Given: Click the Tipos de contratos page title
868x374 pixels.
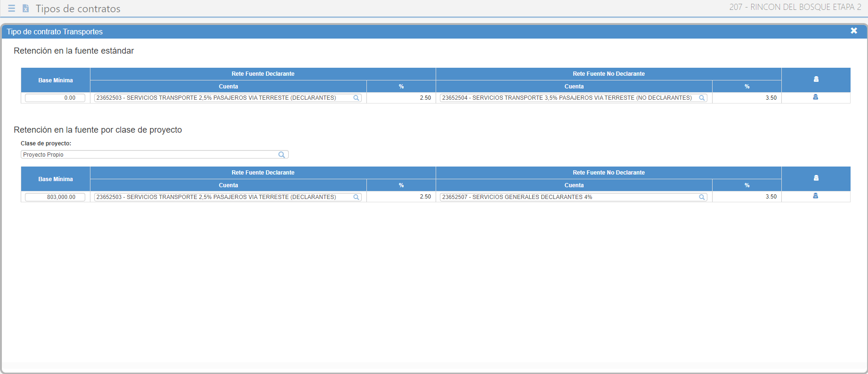Looking at the screenshot, I should [x=78, y=8].
